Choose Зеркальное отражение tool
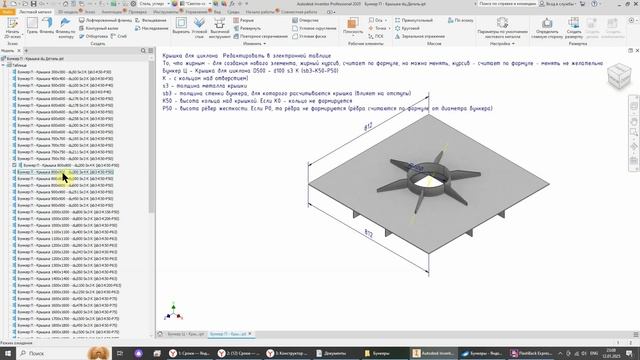The width and height of the screenshot is (640, 360). point(420,36)
